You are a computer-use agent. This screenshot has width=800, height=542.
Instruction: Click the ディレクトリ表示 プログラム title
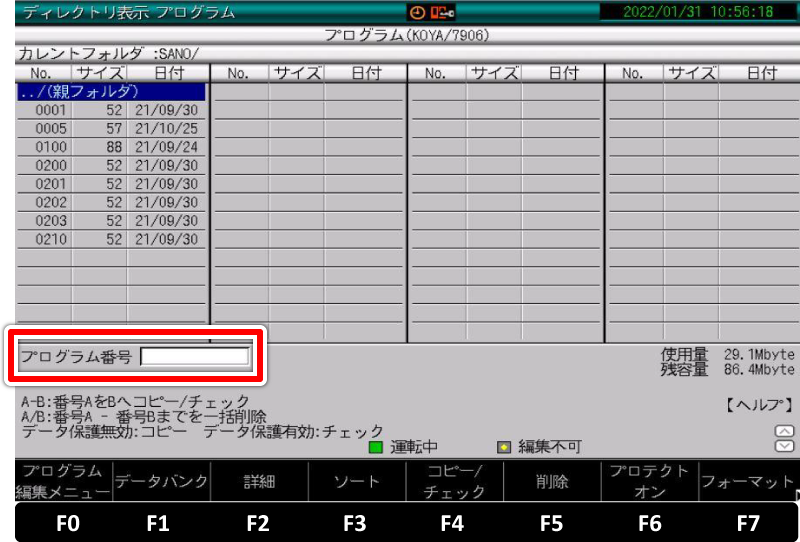pyautogui.click(x=129, y=12)
